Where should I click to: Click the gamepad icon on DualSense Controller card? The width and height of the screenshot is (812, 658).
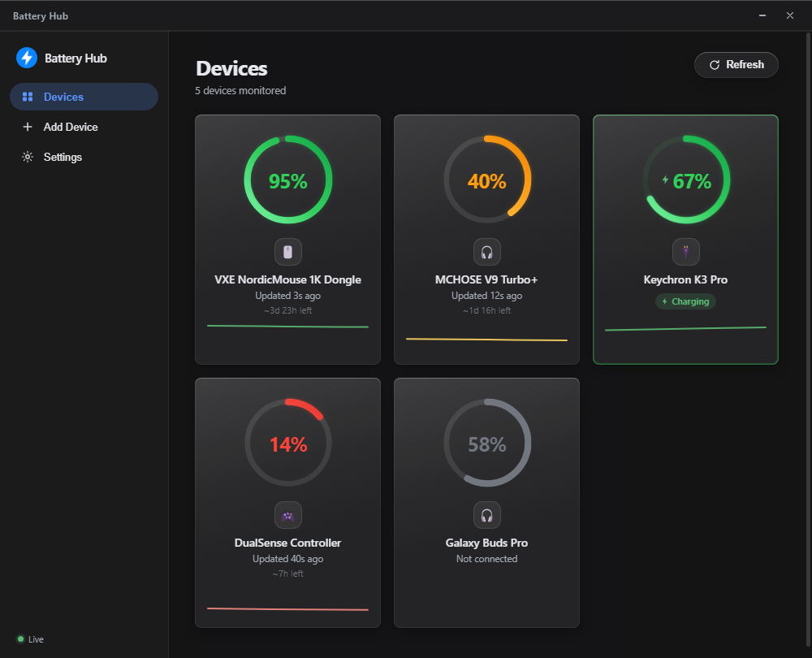click(x=288, y=515)
